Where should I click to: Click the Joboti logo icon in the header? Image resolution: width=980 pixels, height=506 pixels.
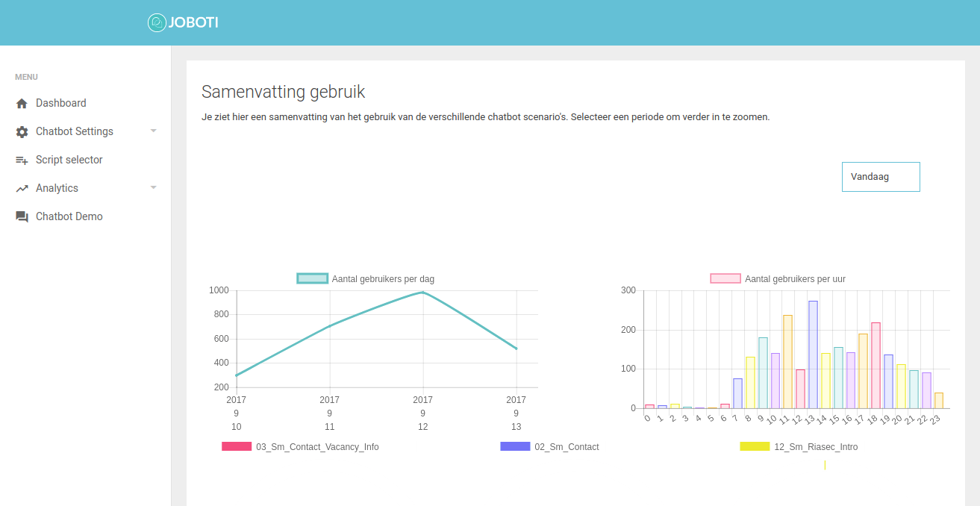click(157, 22)
